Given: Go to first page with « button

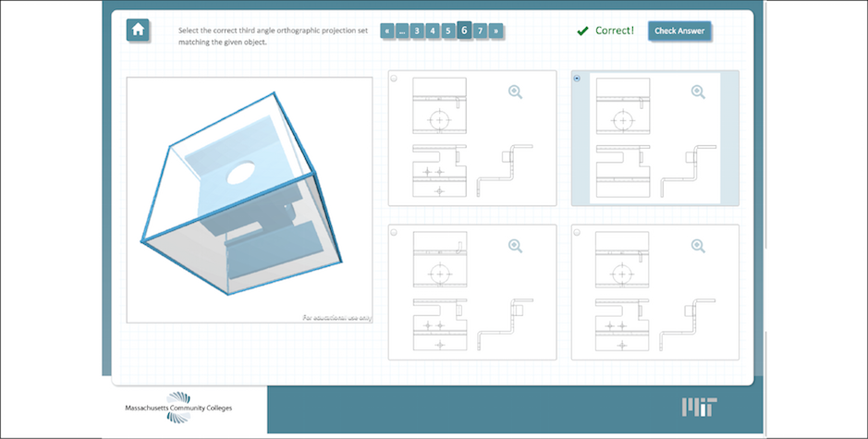Looking at the screenshot, I should [386, 30].
